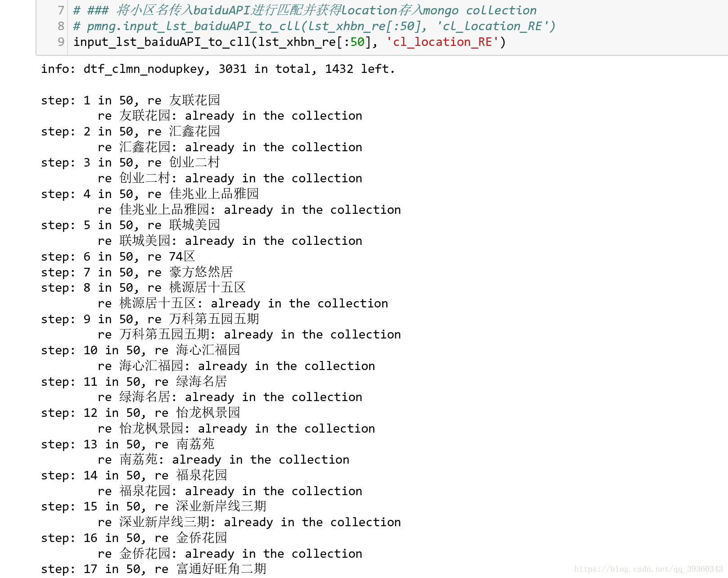Click output line 'step: 15 in 50, re 深业新岸线三期'
This screenshot has height=578, width=728.
154,506
